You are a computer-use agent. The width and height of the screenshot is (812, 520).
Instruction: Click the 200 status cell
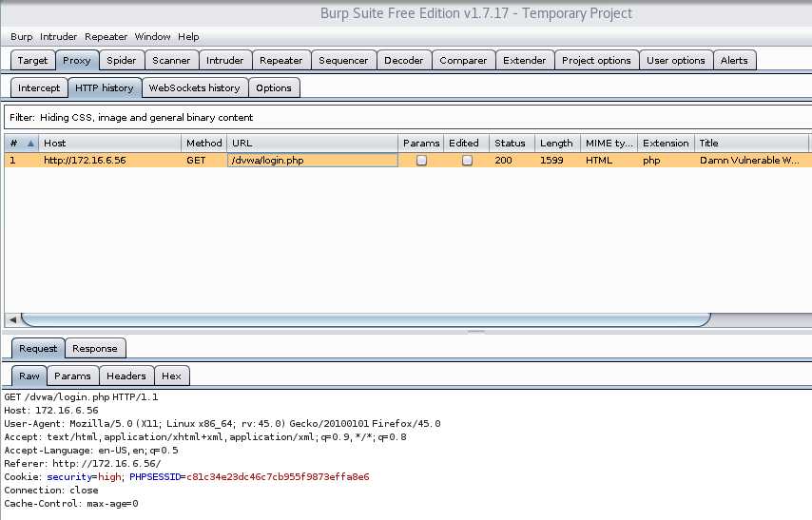[x=512, y=160]
